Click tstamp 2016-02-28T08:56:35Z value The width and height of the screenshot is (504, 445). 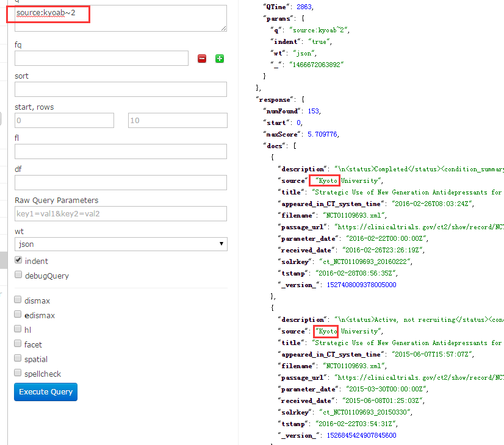(x=356, y=273)
